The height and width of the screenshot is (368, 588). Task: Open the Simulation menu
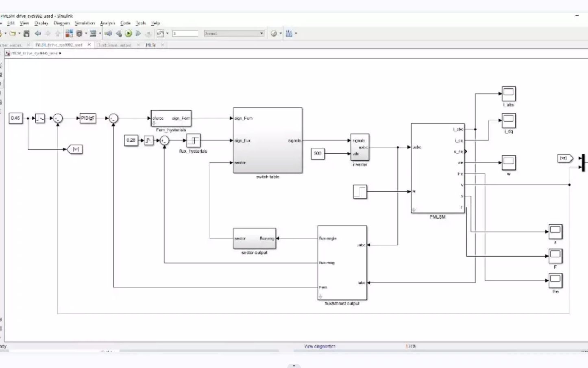(85, 23)
